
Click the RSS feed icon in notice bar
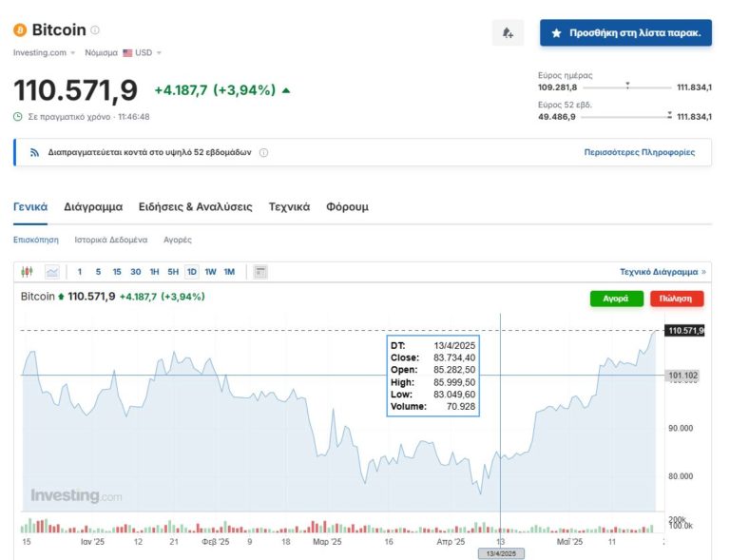click(34, 152)
